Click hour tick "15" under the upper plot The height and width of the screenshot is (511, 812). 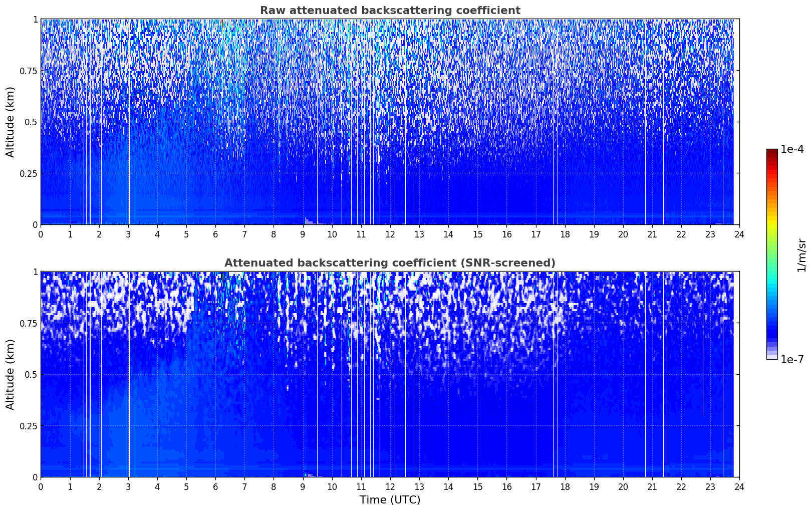(477, 234)
